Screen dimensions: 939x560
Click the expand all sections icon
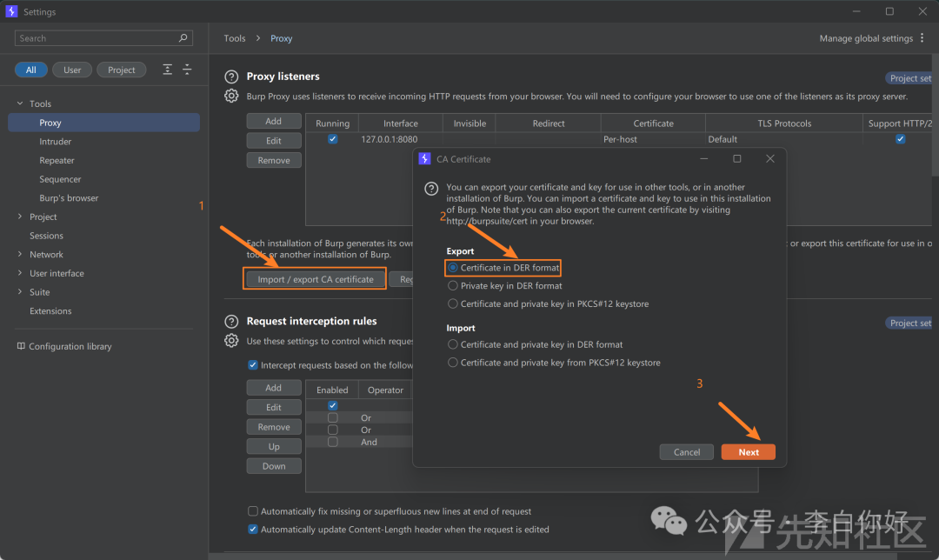[x=168, y=70]
